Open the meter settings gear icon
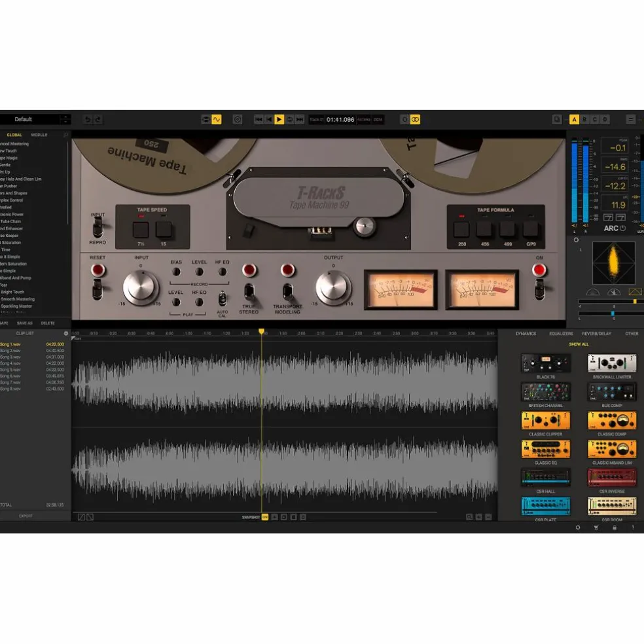This screenshot has width=644, height=644. point(576,240)
